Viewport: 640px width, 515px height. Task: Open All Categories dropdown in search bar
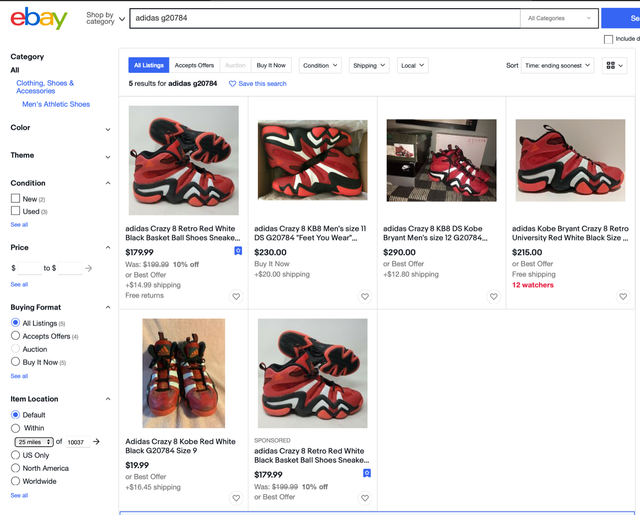[559, 18]
